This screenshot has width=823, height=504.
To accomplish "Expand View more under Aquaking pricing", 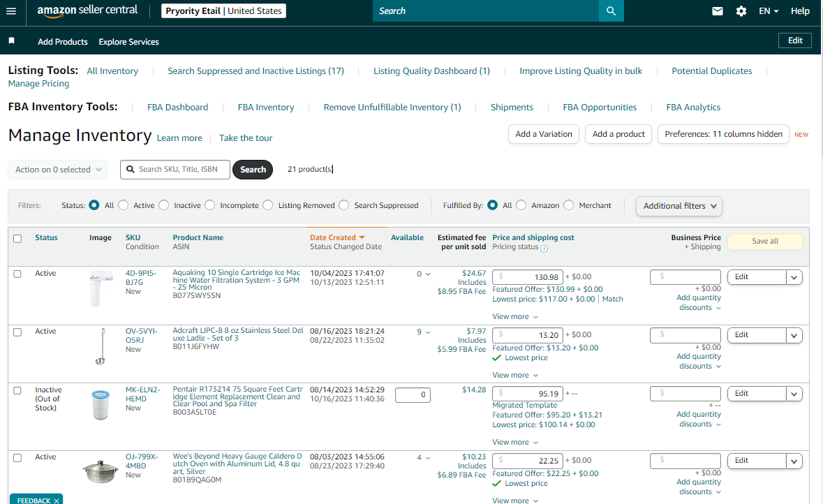I will pos(515,317).
